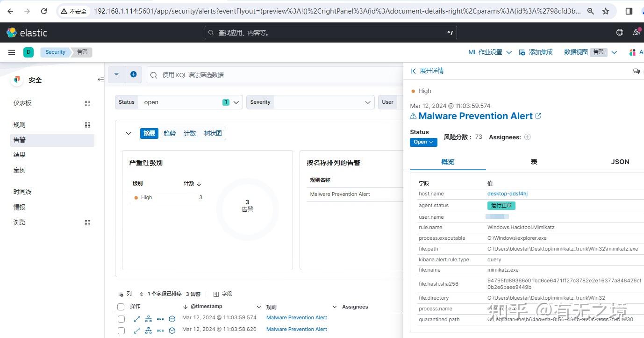
Task: Open the Malware Prevention Alert rule link
Action: (x=475, y=116)
